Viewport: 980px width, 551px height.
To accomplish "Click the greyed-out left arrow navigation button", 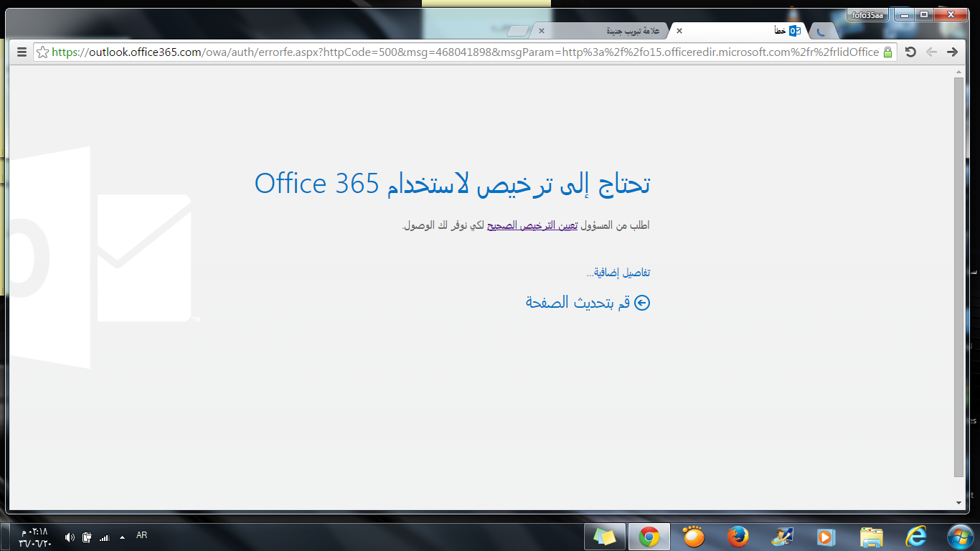I will [x=932, y=52].
